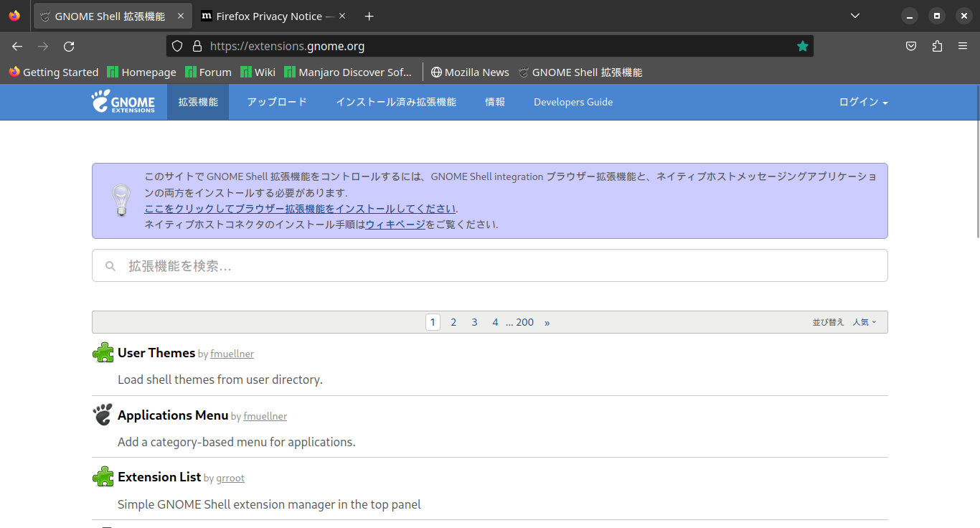Screen dimensions: 980x528
Task: Open インストール済み拡張機能 in the nav bar
Action: pos(396,102)
